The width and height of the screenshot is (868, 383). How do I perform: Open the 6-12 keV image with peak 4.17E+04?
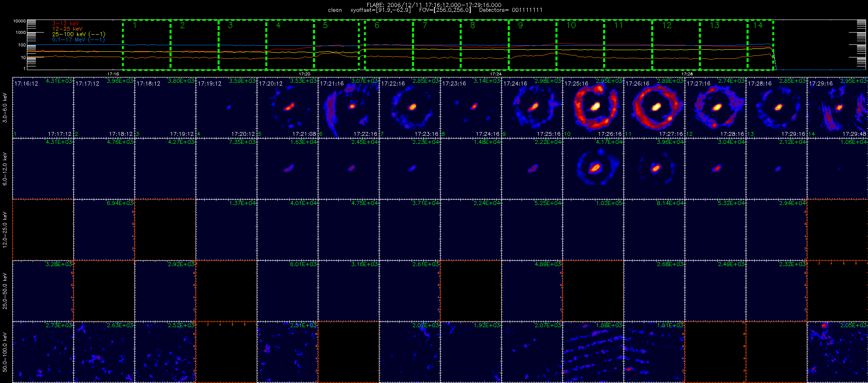pos(593,169)
